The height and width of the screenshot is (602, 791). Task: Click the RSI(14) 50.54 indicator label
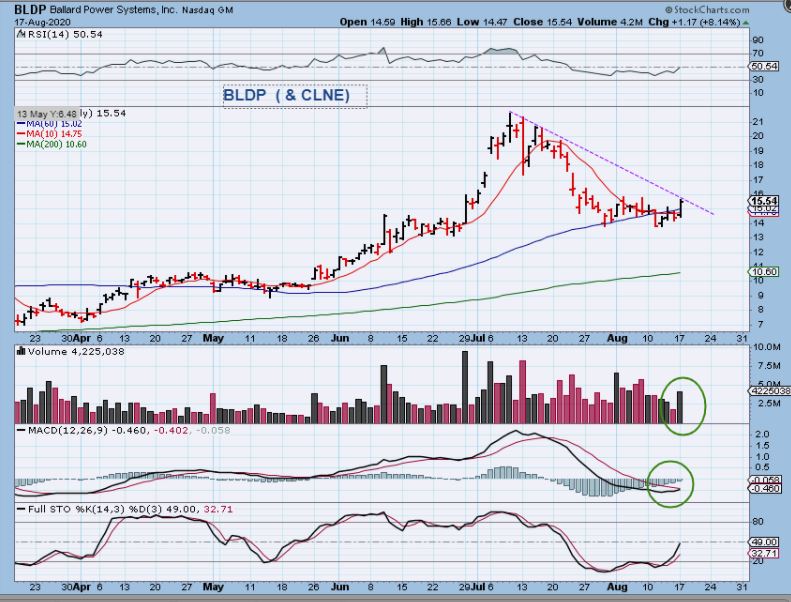65,34
